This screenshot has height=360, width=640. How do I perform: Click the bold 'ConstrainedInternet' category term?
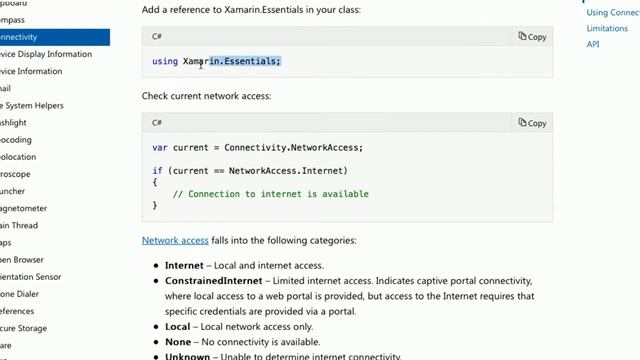[x=213, y=281]
